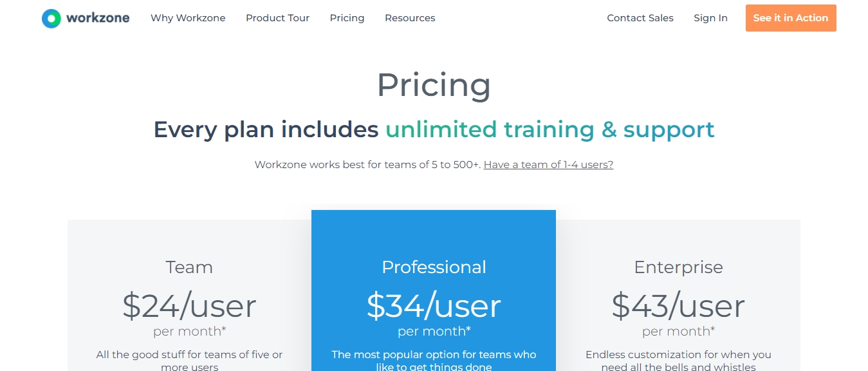Click the Workzone circular logo icon
The image size is (868, 371).
[51, 18]
